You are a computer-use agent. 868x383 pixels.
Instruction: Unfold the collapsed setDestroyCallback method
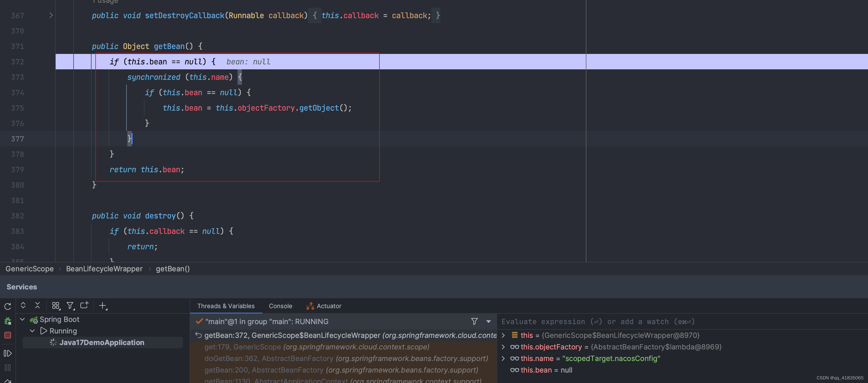pyautogui.click(x=51, y=15)
